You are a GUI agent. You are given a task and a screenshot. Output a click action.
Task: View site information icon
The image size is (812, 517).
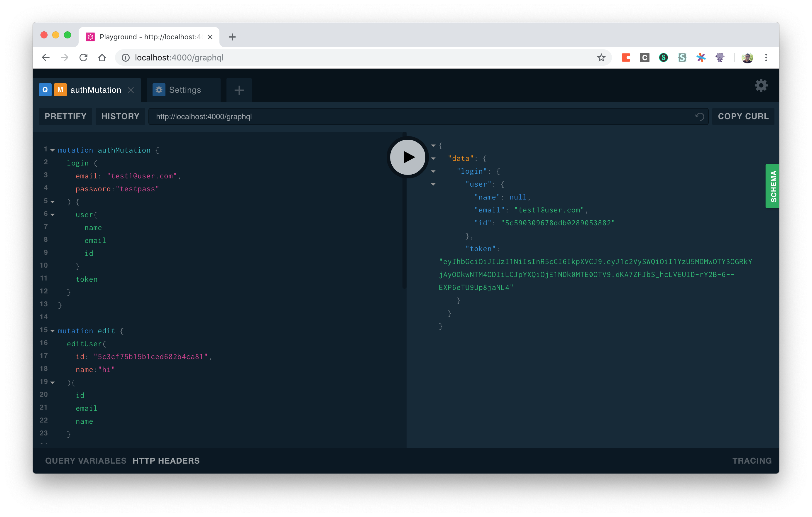point(126,58)
